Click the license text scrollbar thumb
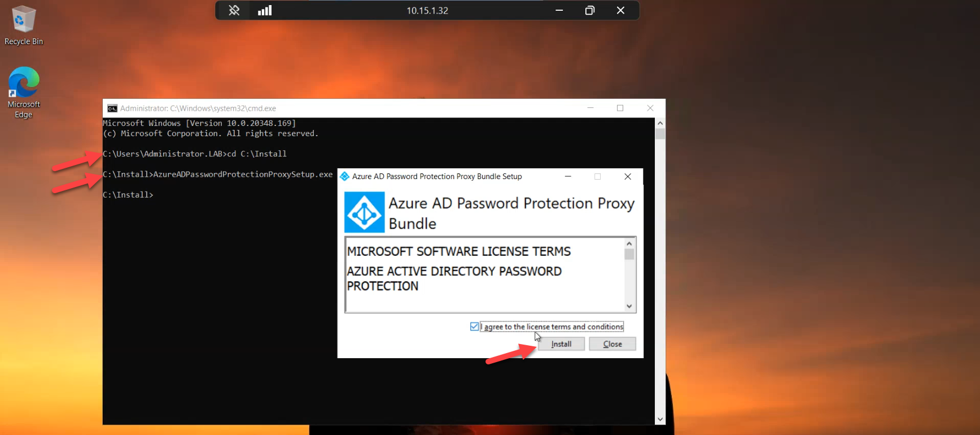 pos(629,254)
